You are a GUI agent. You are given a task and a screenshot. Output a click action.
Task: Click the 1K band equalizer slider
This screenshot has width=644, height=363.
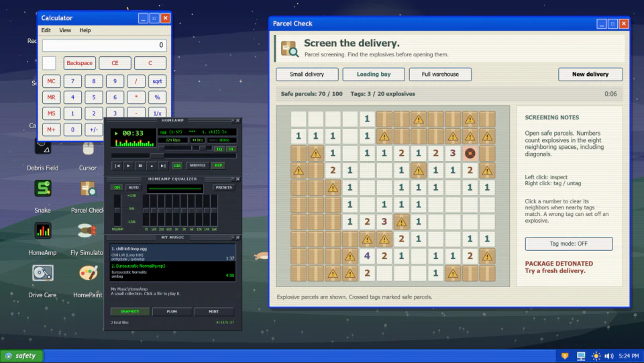176,210
